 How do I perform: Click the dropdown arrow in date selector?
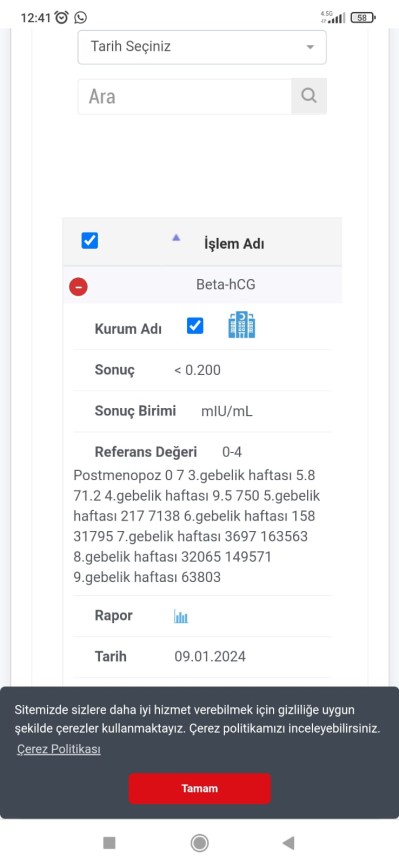tap(310, 48)
